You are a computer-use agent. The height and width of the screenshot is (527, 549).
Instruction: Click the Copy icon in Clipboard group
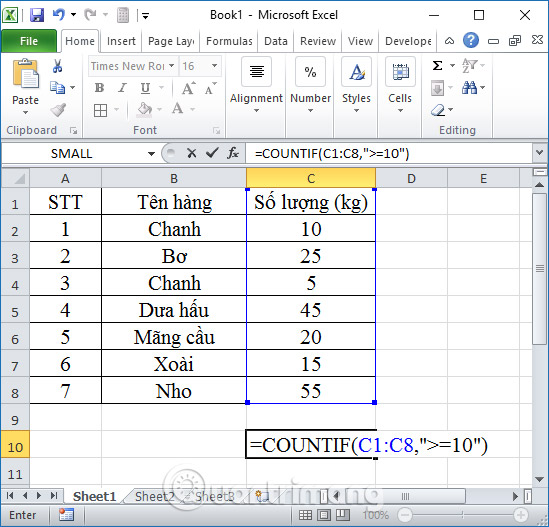(57, 88)
